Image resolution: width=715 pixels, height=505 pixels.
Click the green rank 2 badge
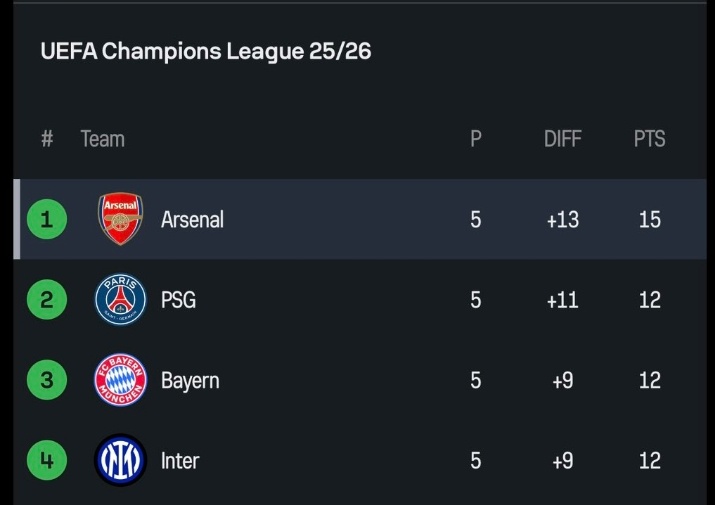(47, 299)
